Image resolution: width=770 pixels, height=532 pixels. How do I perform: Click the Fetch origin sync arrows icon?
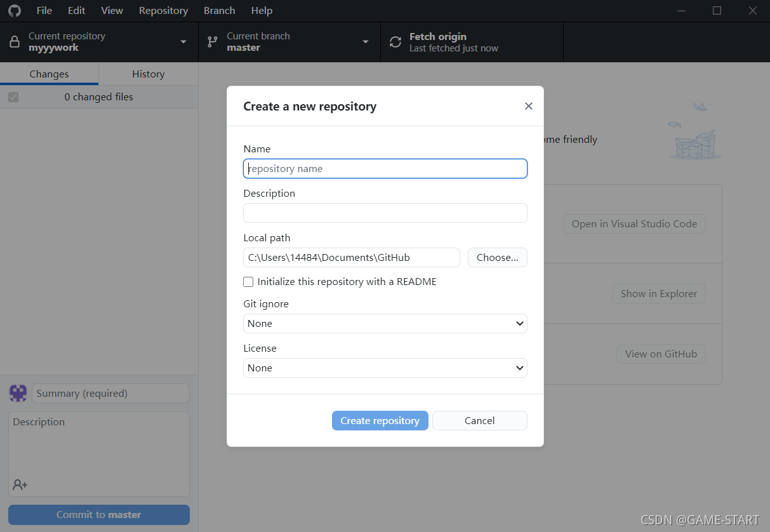coord(395,42)
